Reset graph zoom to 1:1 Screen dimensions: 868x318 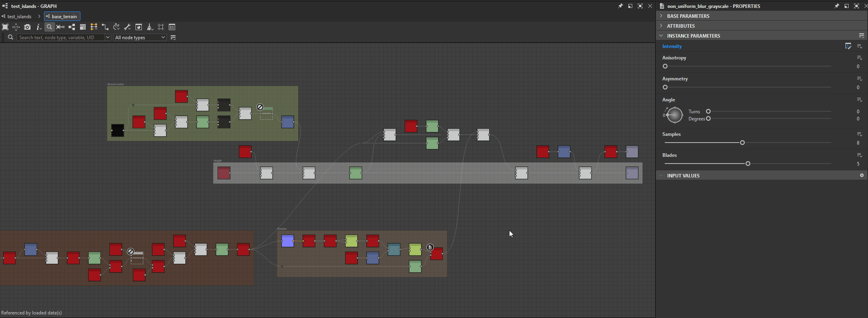(16, 27)
